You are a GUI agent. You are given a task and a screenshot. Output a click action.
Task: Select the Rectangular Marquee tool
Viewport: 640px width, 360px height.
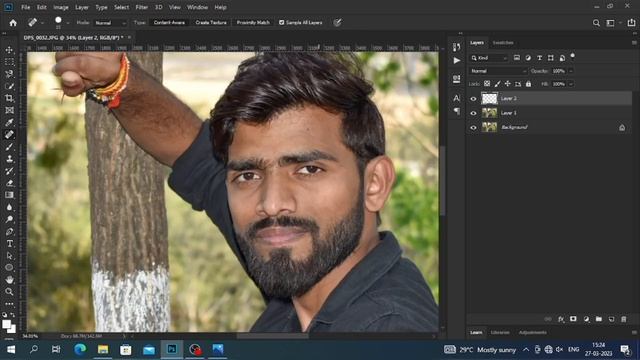click(9, 62)
